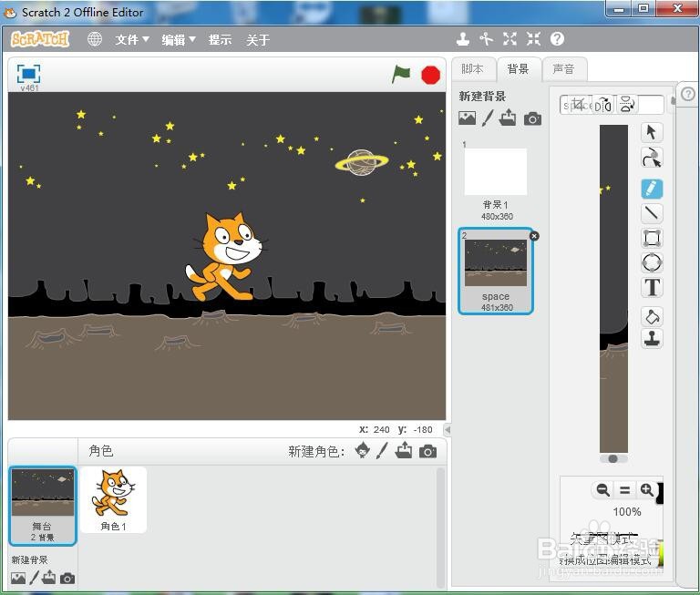Select the grow sprite tool

[x=510, y=39]
